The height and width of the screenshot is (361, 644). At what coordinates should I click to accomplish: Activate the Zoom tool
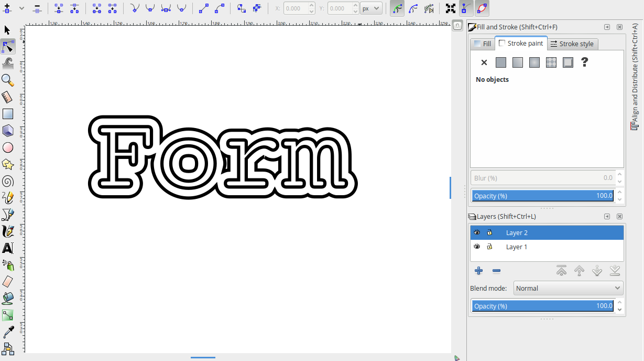click(8, 80)
